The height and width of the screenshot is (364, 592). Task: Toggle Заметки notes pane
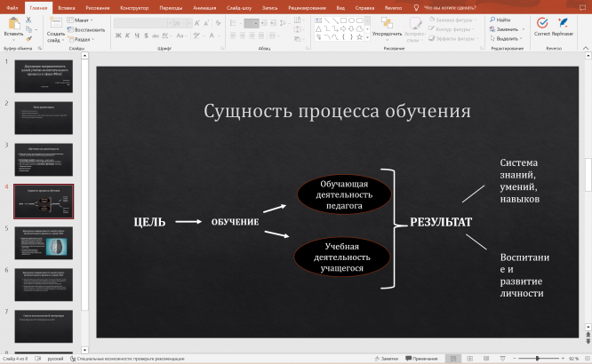tap(387, 359)
